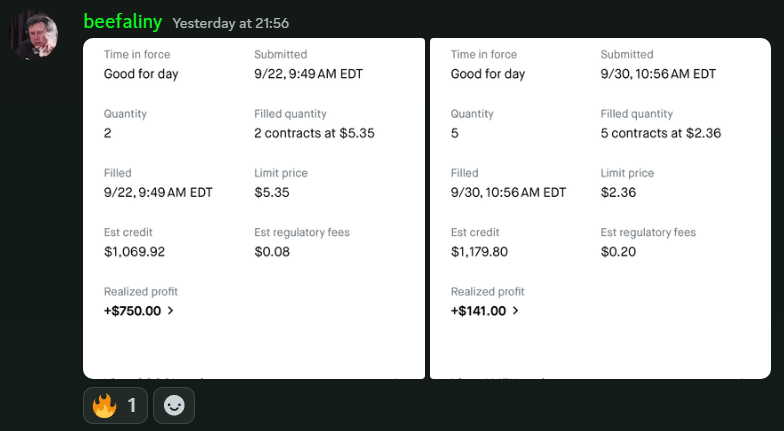Click the message timestamp Yesterday at 21:56
Screen dimensions: 784x431
click(x=230, y=24)
